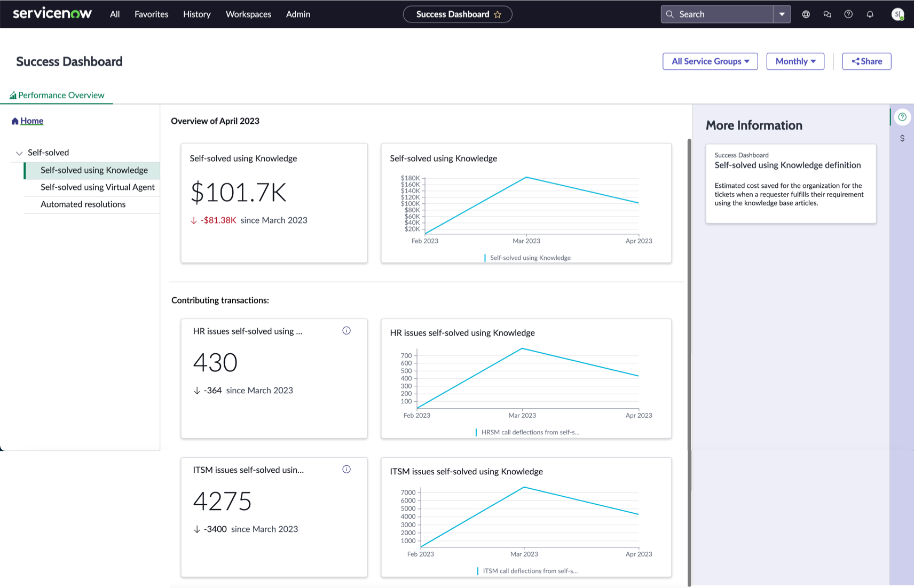The width and height of the screenshot is (914, 588).
Task: Open the All menu
Action: (115, 14)
